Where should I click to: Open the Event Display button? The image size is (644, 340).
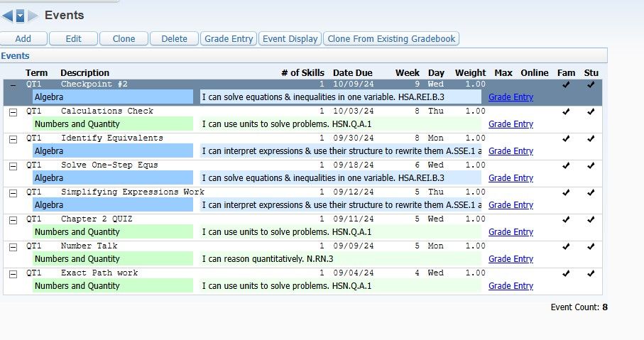[x=290, y=39]
